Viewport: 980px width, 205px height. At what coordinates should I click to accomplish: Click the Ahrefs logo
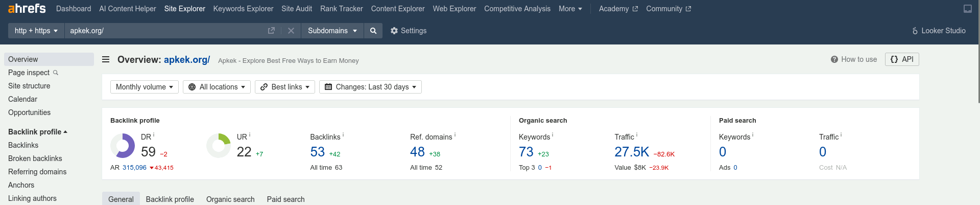[x=27, y=9]
